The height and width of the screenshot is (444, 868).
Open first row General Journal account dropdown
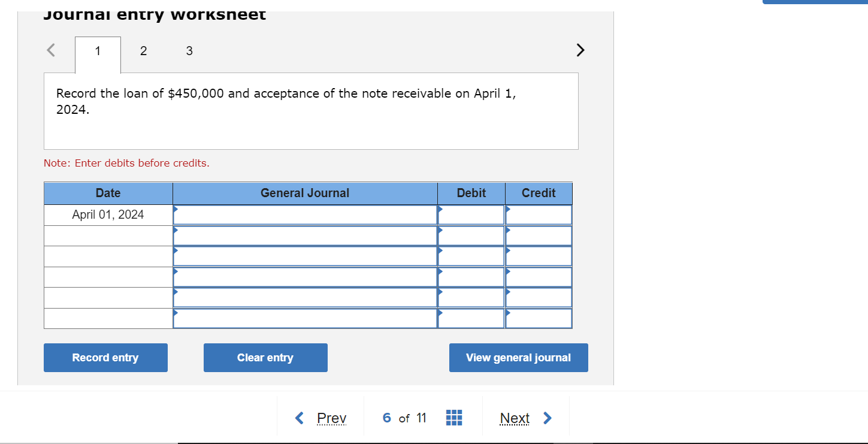305,215
